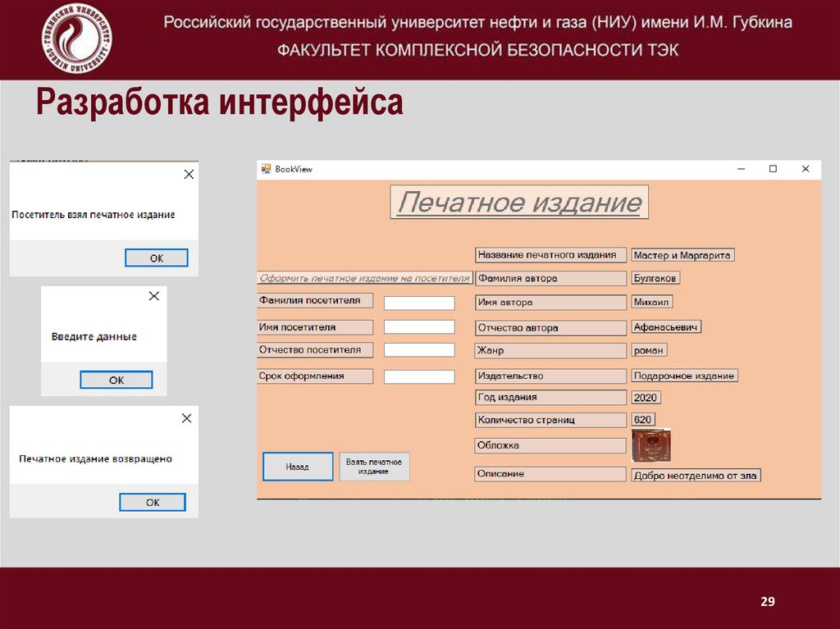840x629 pixels.
Task: Click the input field beside 'Отчество посетителя'
Action: 422,349
